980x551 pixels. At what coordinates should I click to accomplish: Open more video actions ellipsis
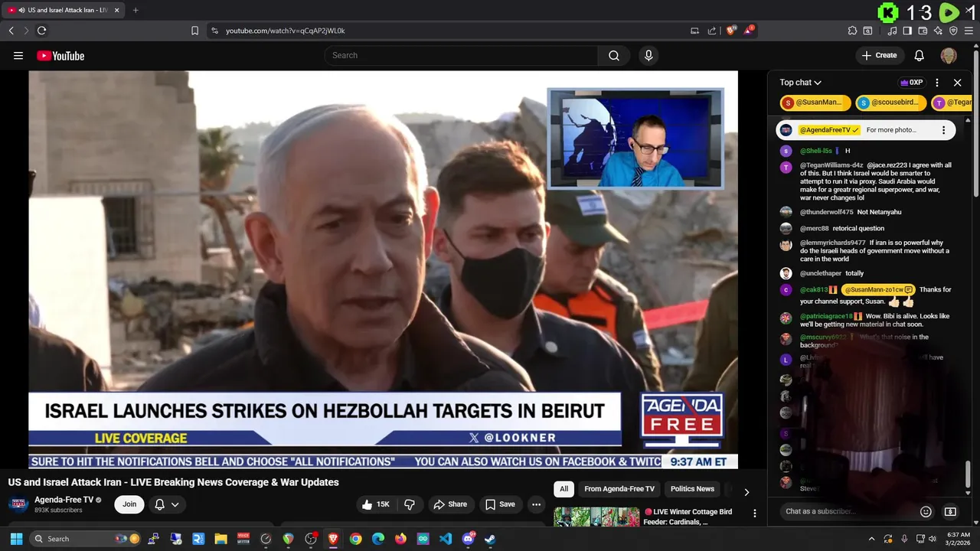point(536,504)
